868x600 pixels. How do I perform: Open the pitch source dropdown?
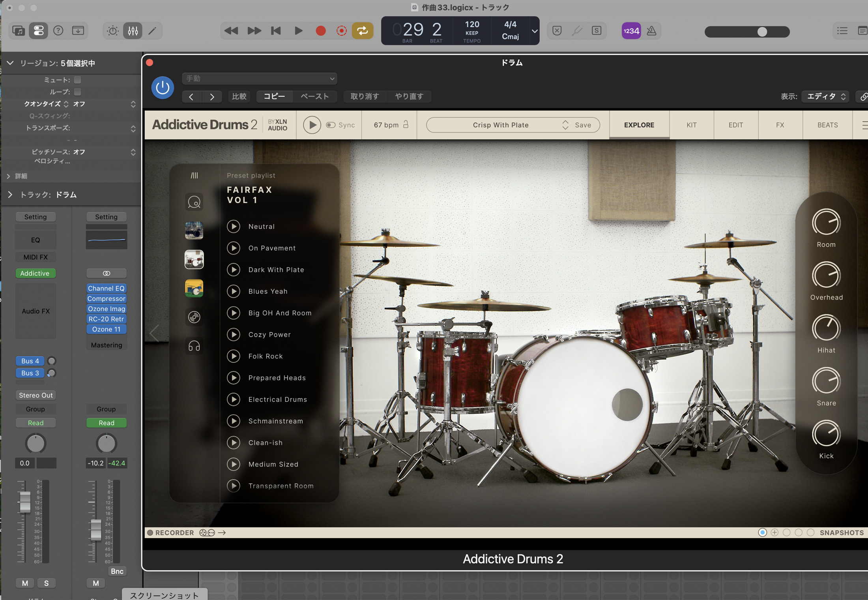[x=133, y=152]
